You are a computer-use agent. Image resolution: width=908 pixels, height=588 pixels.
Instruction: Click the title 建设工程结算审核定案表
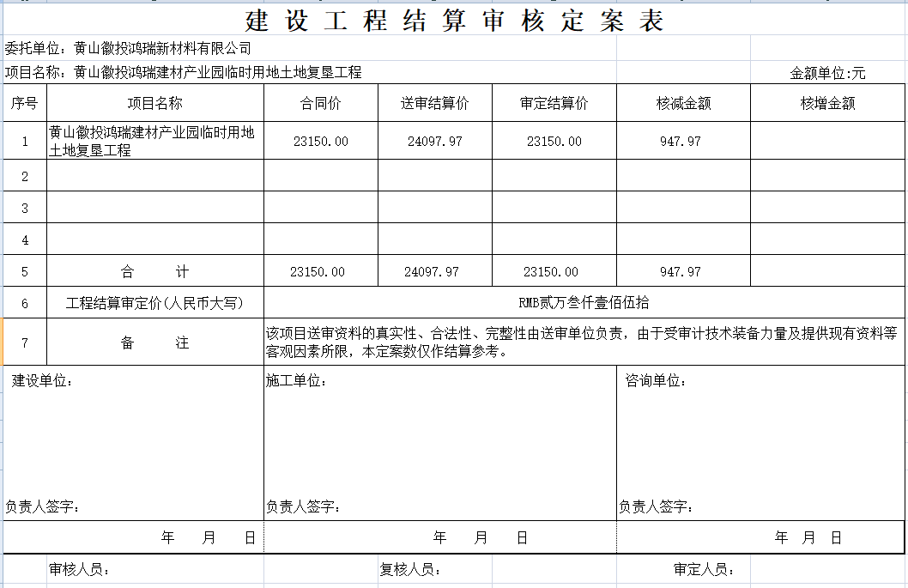pyautogui.click(x=454, y=21)
